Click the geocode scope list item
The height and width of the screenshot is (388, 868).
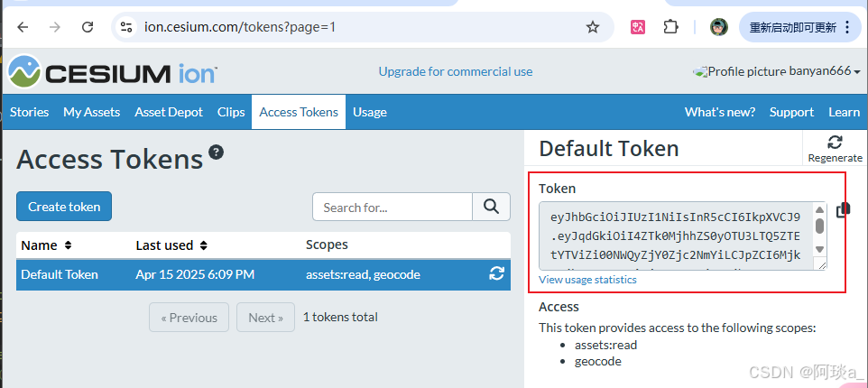[598, 362]
